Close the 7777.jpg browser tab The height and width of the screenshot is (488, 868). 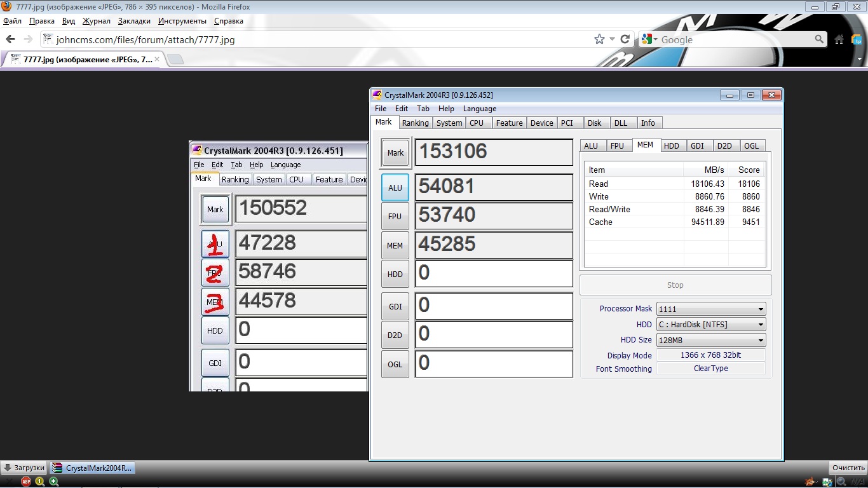[x=158, y=59]
